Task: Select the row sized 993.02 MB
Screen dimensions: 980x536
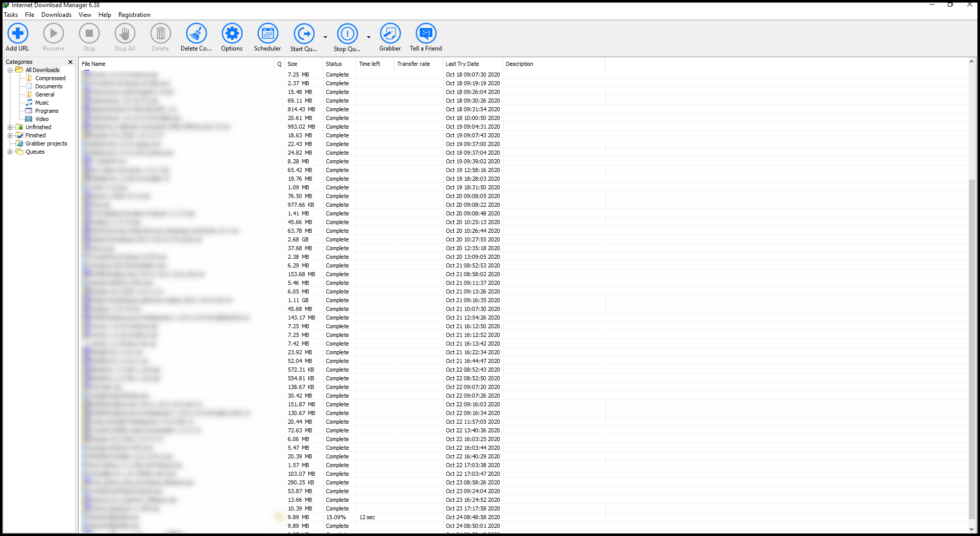Action: (524, 127)
